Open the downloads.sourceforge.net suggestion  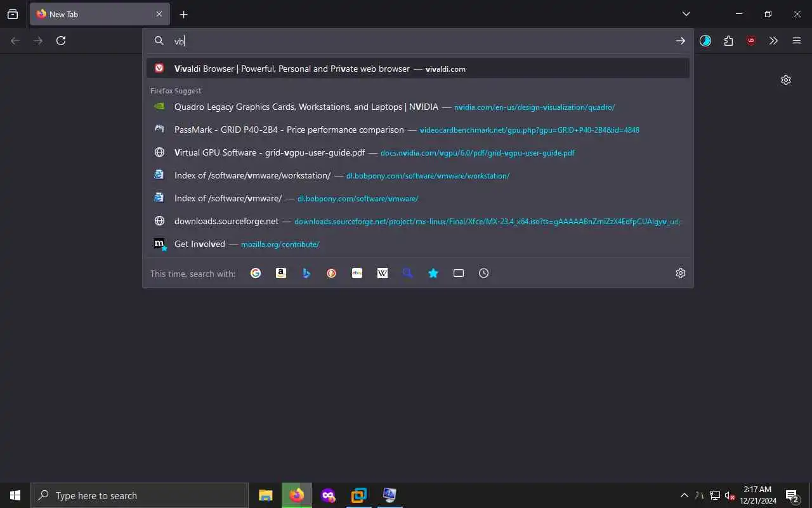tap(418, 221)
